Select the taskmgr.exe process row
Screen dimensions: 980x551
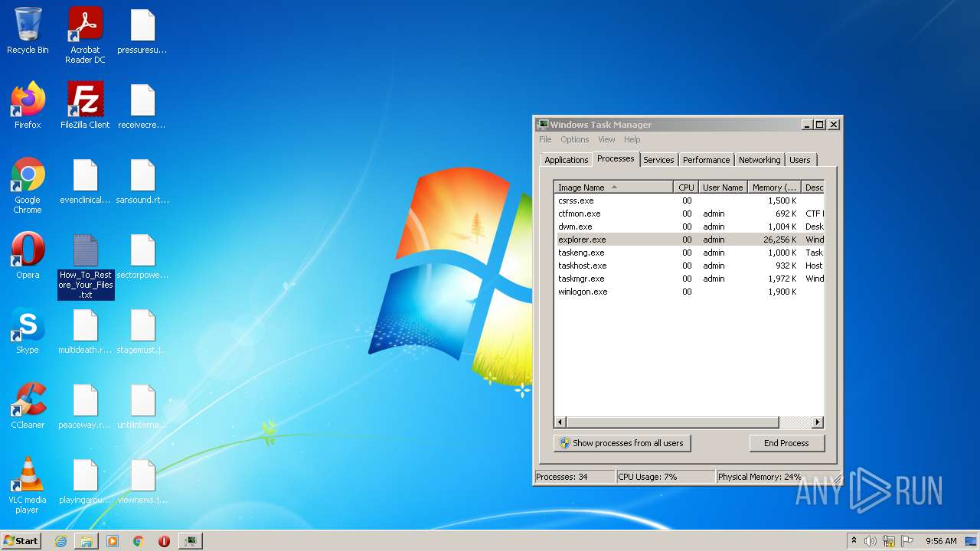[689, 279]
